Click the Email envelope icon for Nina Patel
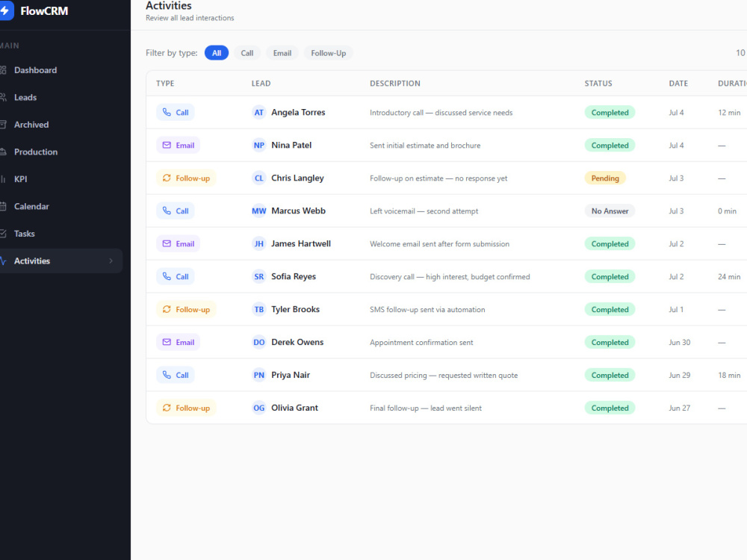747x560 pixels. [167, 145]
